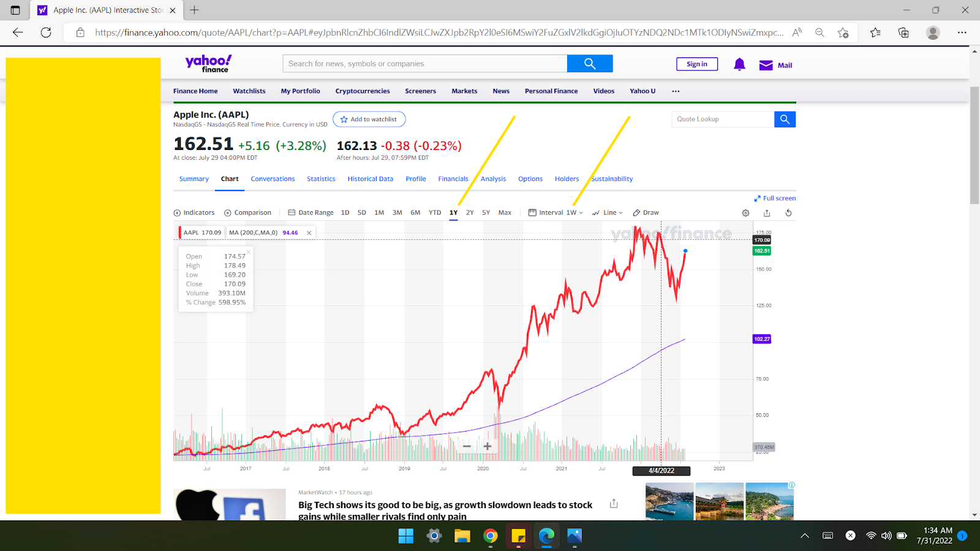Open browser profile avatar
The height and width of the screenshot is (551, 980).
933,32
